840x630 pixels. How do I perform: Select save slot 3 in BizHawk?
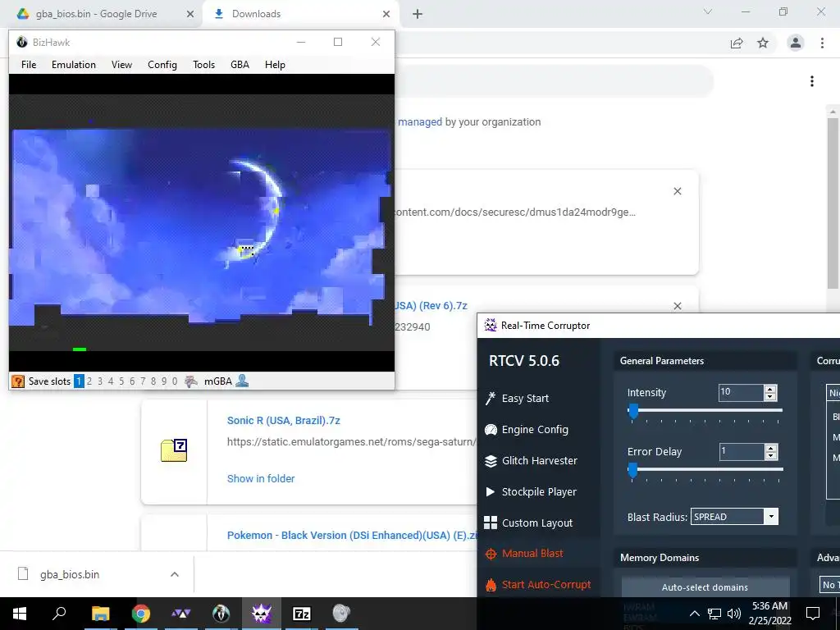click(100, 381)
